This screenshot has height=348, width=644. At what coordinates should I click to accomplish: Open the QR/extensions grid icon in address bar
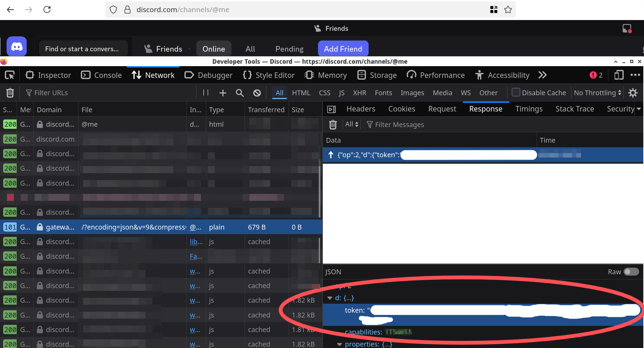pos(494,10)
